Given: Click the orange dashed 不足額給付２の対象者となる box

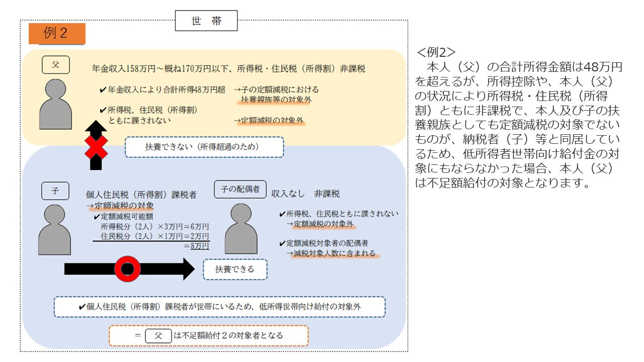Looking at the screenshot, I should click(208, 335).
